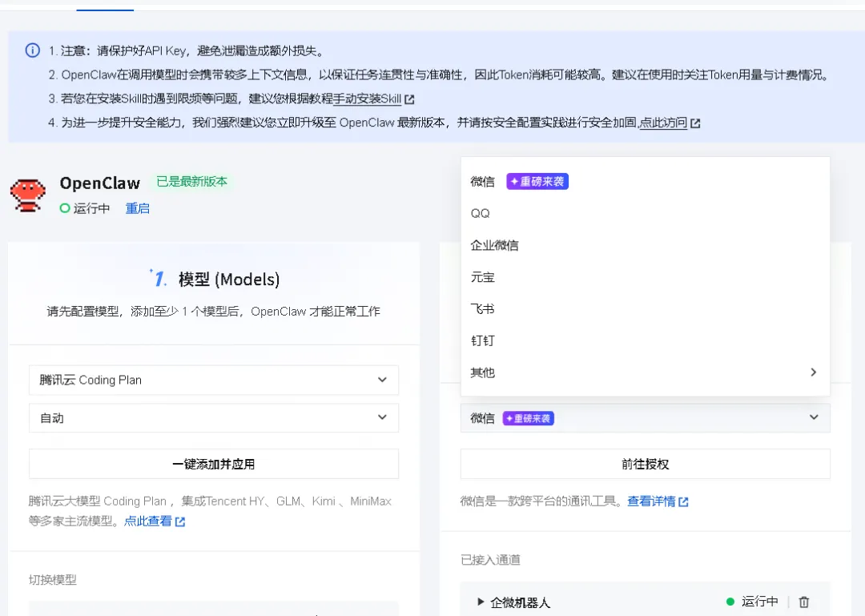Open the 腾讯云 Coding Plan provider dropdown

[214, 380]
